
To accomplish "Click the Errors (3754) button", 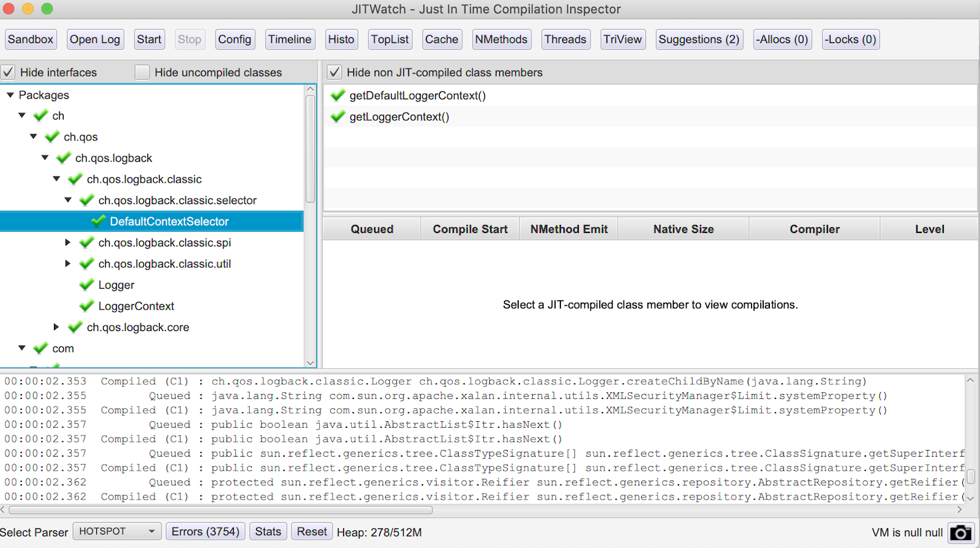I will pos(206,531).
